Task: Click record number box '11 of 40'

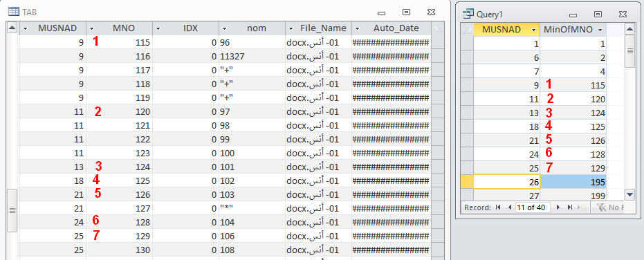Action: click(533, 207)
